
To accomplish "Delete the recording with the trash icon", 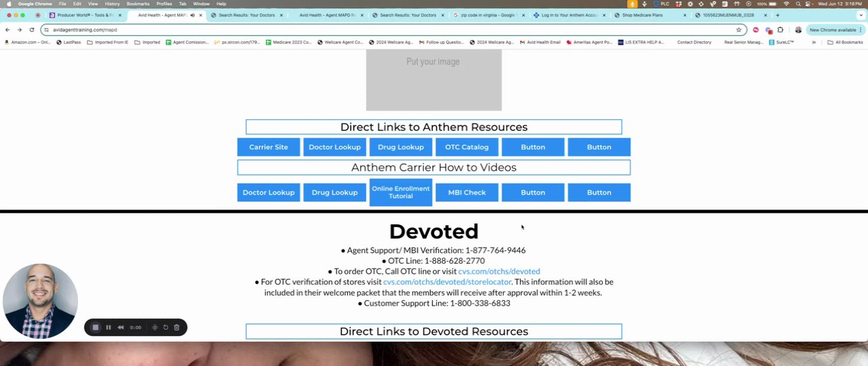I will click(177, 327).
